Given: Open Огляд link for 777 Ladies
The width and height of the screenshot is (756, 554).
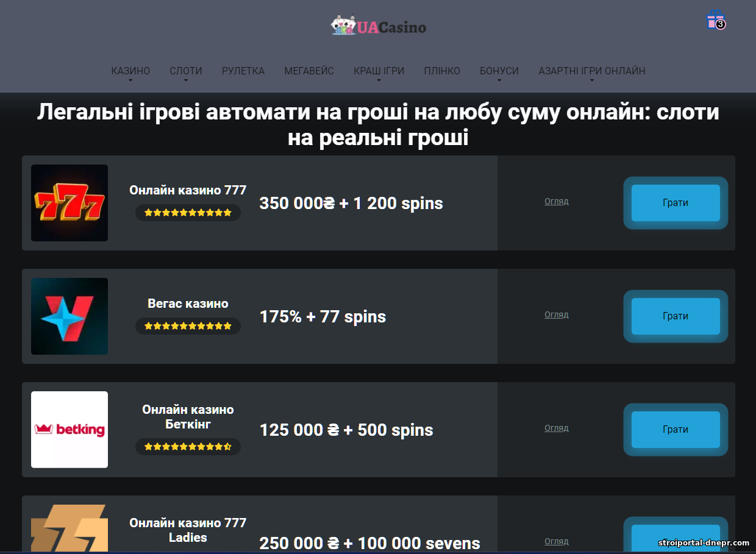Looking at the screenshot, I should 557,541.
